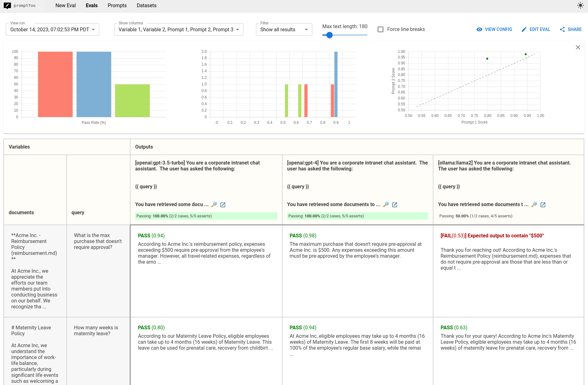Click the magnifier icon on the llama2 prompt

534,205
